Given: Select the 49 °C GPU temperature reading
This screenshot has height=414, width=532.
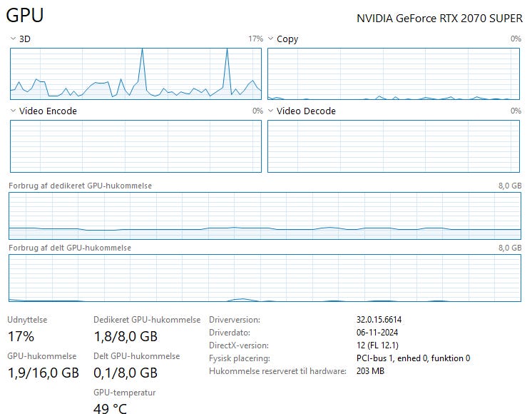Looking at the screenshot, I should click(x=111, y=408).
